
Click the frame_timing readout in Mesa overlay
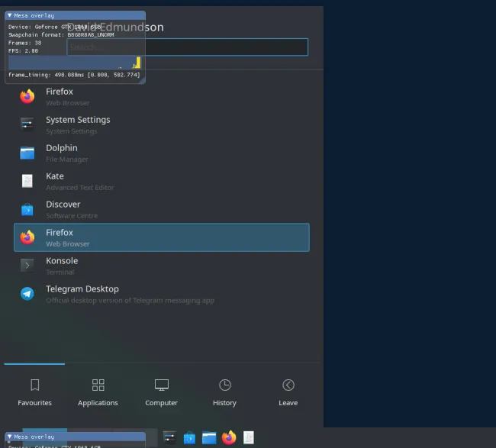74,75
